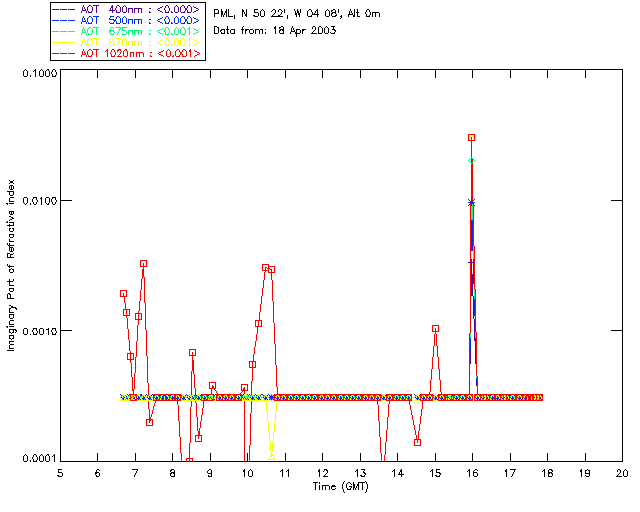
Task: Click the red square low marker near 14.5 GMT
Action: [417, 442]
